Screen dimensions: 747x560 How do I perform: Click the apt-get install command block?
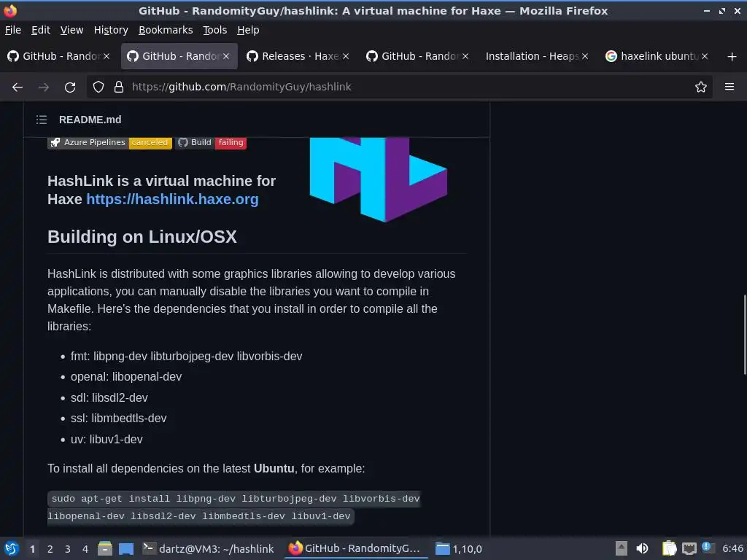[x=234, y=507]
